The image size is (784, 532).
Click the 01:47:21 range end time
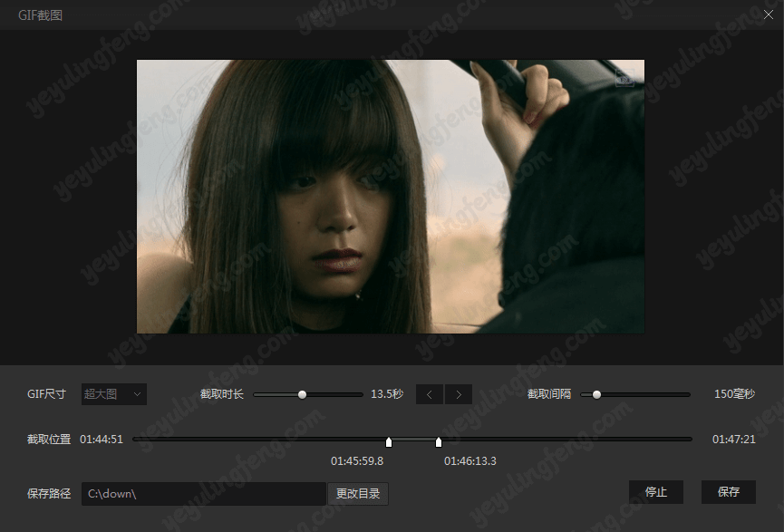click(x=734, y=439)
